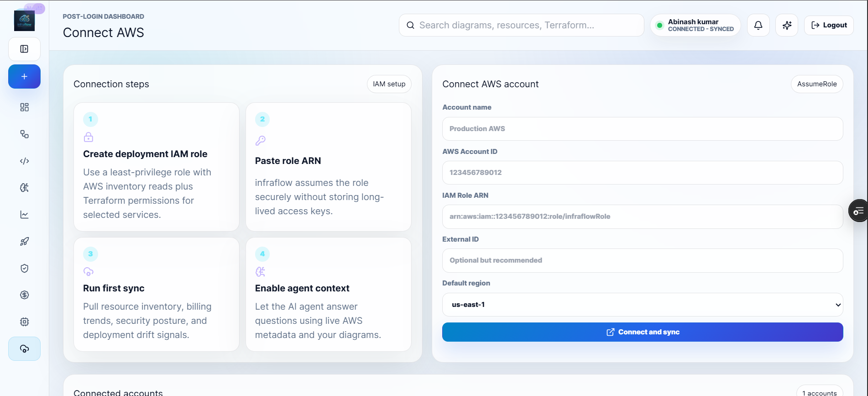The width and height of the screenshot is (868, 396).
Task: Click the 'Account name' field label
Action: coord(467,107)
